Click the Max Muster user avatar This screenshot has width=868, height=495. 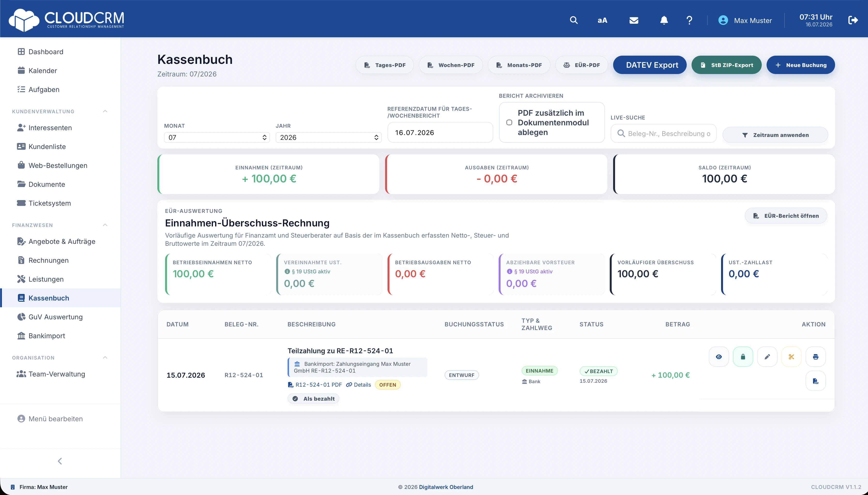(723, 20)
